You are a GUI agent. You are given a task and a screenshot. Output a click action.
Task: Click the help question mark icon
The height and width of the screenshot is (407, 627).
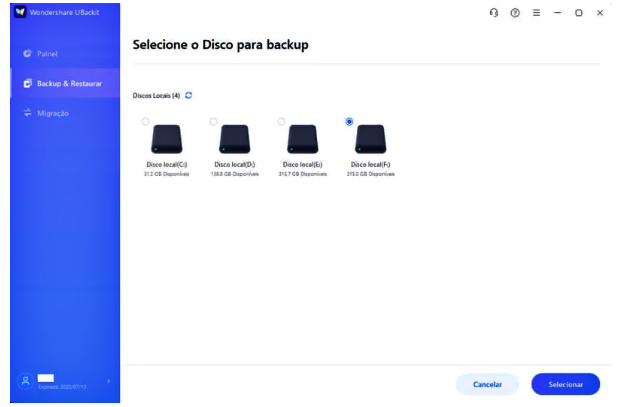515,13
